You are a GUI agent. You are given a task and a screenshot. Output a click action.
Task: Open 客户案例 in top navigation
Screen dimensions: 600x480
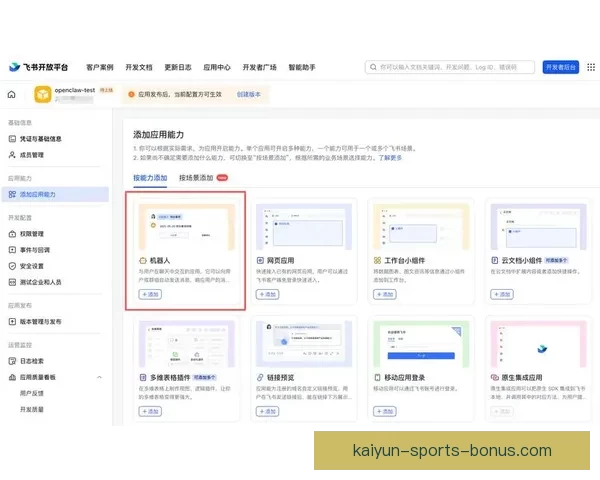coord(99,67)
